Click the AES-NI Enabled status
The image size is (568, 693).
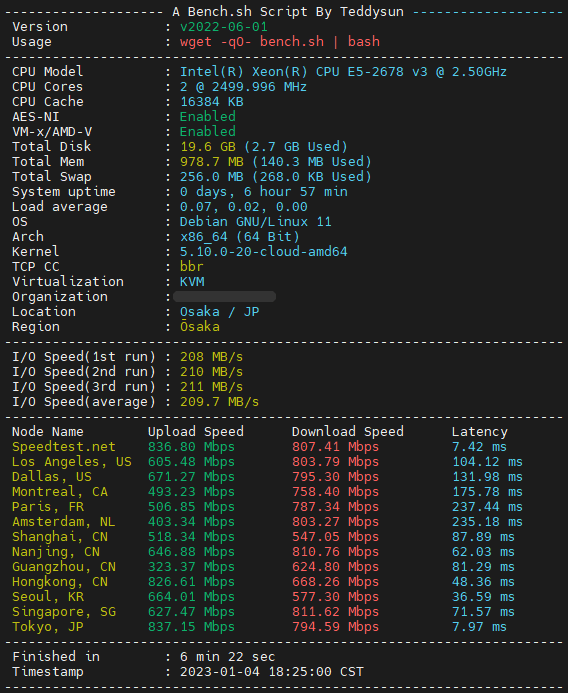click(x=208, y=117)
